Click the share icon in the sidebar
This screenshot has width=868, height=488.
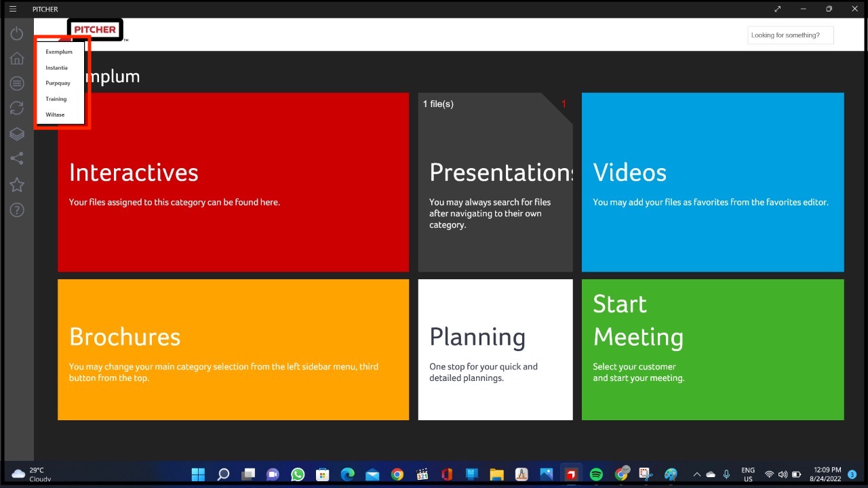(x=16, y=158)
